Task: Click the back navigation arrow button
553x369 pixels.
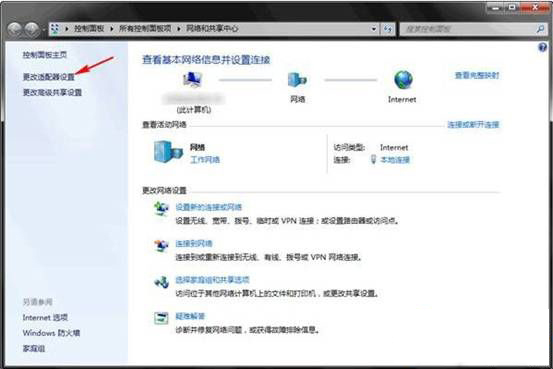Action: click(x=15, y=29)
